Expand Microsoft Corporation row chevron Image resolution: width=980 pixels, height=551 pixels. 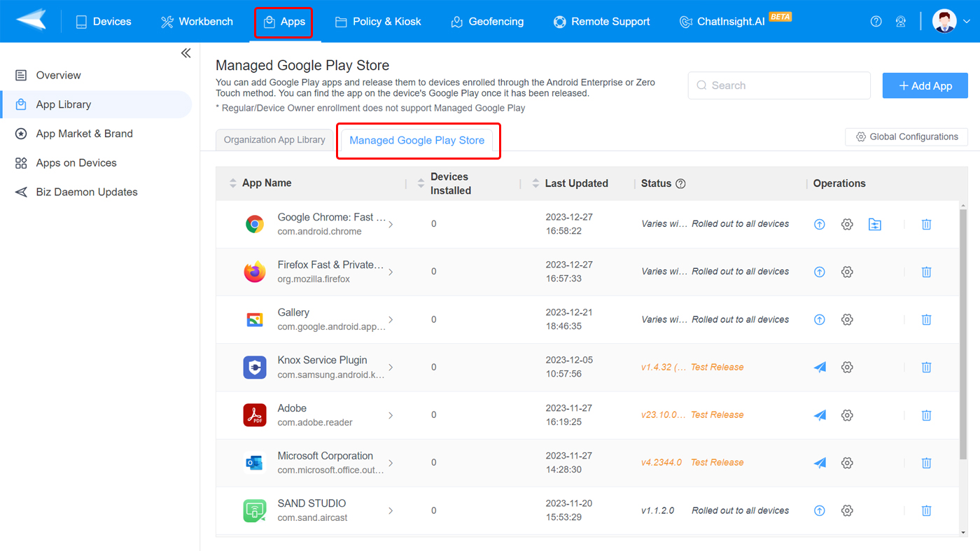391,463
